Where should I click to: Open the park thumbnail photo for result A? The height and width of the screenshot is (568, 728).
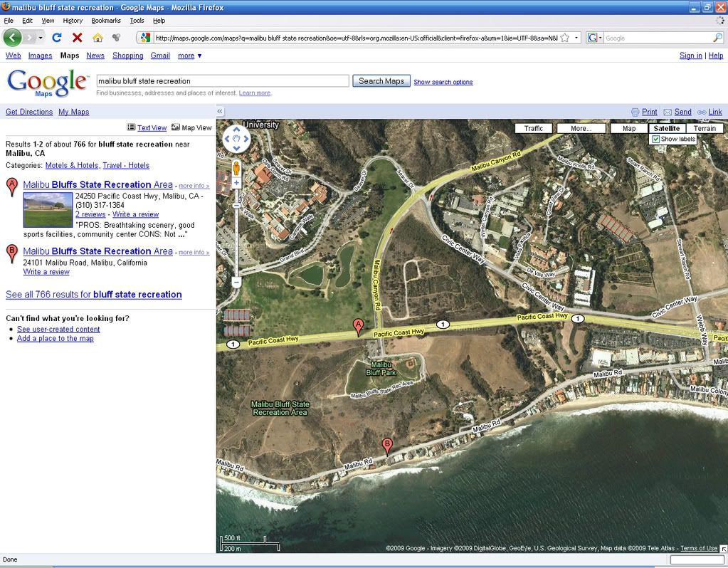click(x=48, y=210)
